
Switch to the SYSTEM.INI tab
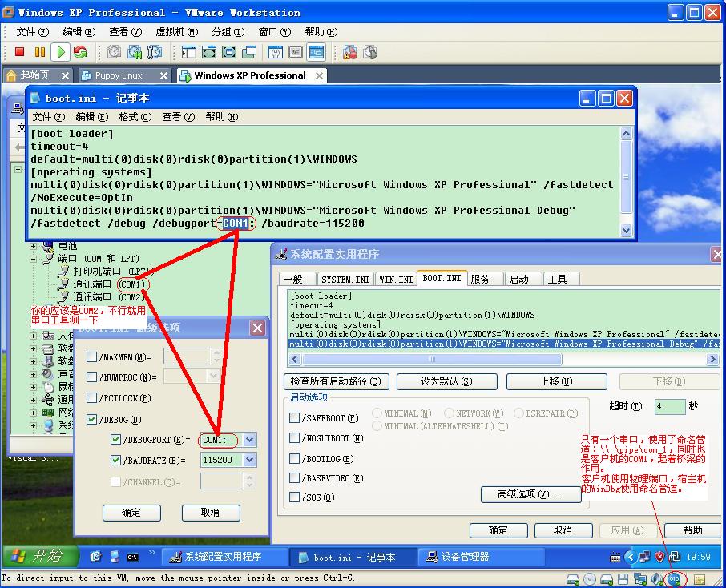tap(345, 280)
